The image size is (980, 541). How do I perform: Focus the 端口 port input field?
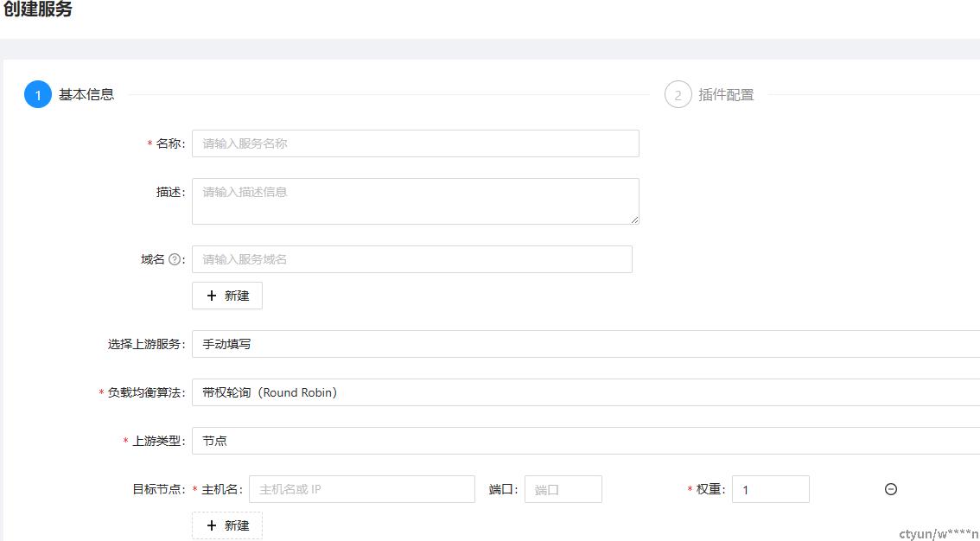pos(563,489)
